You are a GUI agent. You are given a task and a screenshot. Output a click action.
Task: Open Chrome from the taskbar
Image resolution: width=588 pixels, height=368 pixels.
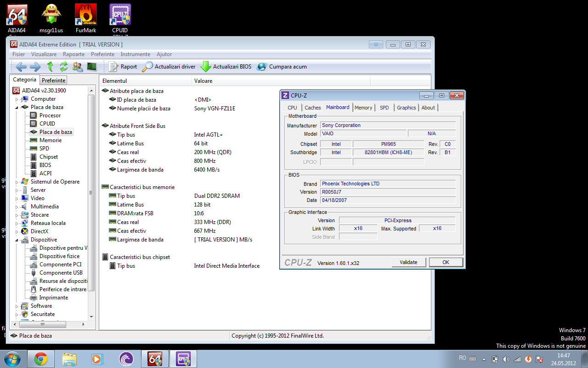point(41,358)
